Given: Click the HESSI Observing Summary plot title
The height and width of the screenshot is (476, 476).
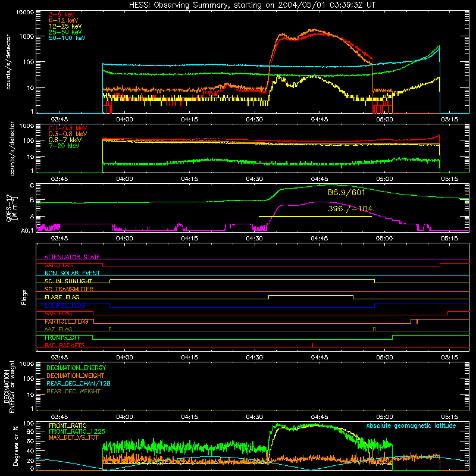Looking at the screenshot, I should coord(252,5).
